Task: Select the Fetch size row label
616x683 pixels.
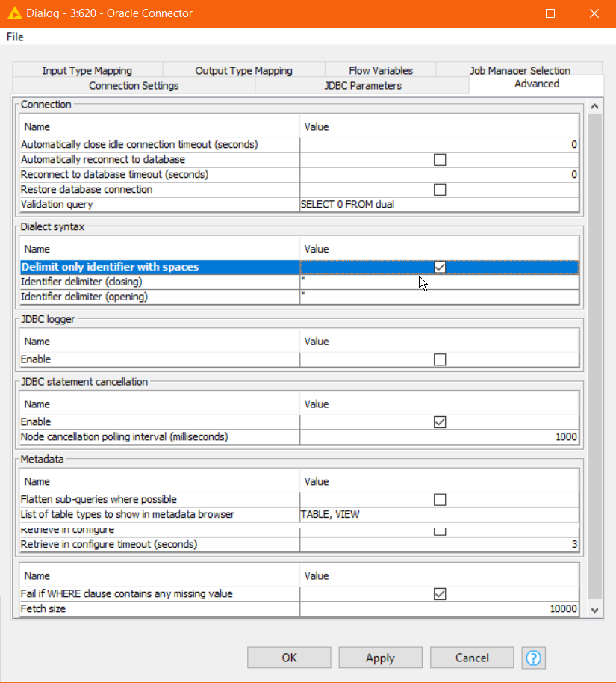Action: click(43, 608)
